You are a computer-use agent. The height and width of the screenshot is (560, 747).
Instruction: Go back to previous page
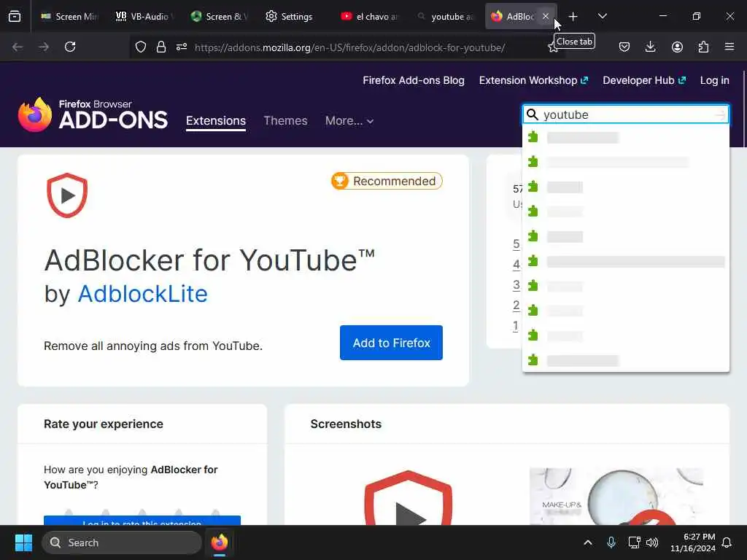tap(18, 47)
